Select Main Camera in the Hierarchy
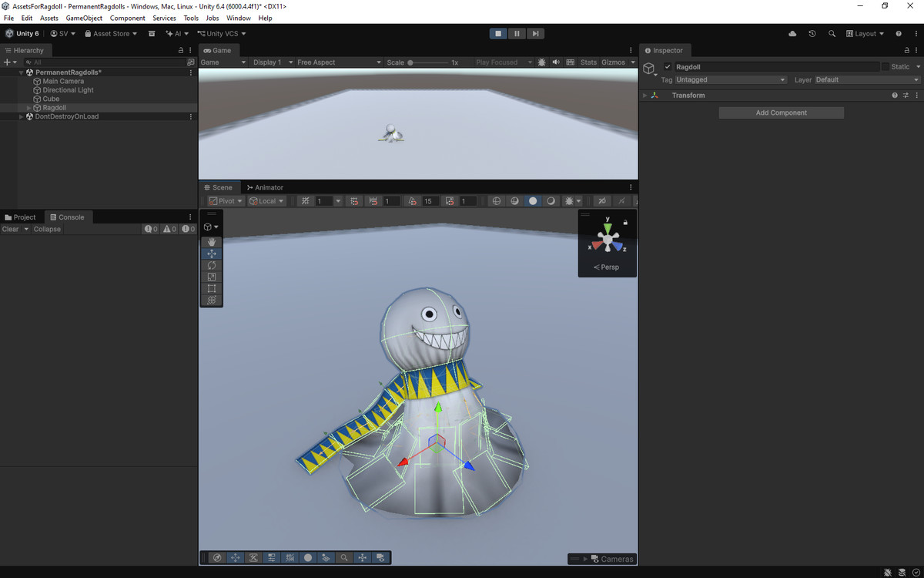The image size is (924, 578). tap(63, 81)
